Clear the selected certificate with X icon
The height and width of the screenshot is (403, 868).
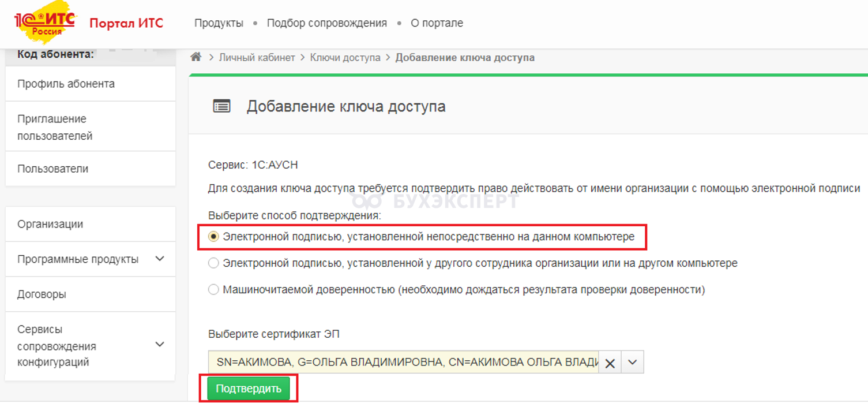pos(610,363)
